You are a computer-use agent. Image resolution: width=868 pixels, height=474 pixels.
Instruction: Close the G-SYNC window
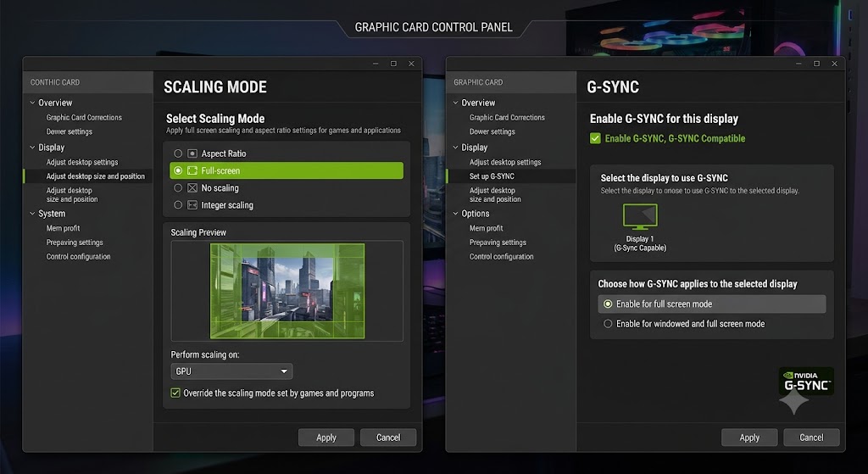click(x=834, y=64)
